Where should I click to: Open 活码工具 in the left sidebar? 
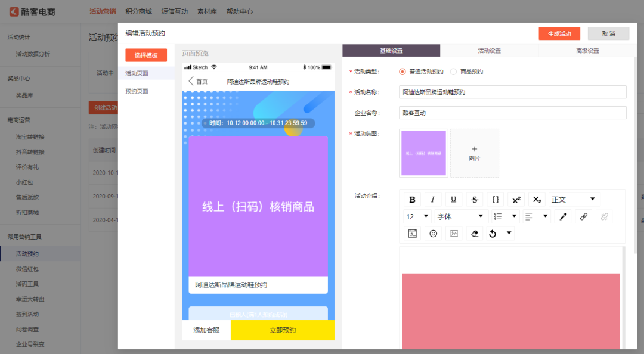(x=27, y=284)
